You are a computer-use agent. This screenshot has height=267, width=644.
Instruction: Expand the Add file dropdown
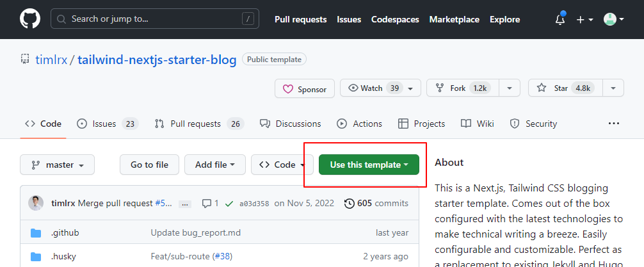pyautogui.click(x=215, y=165)
